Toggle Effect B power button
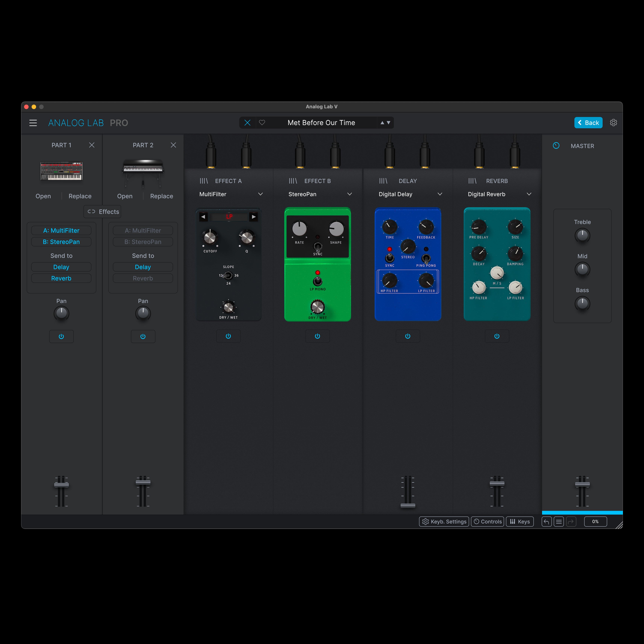The image size is (644, 644). pyautogui.click(x=318, y=336)
